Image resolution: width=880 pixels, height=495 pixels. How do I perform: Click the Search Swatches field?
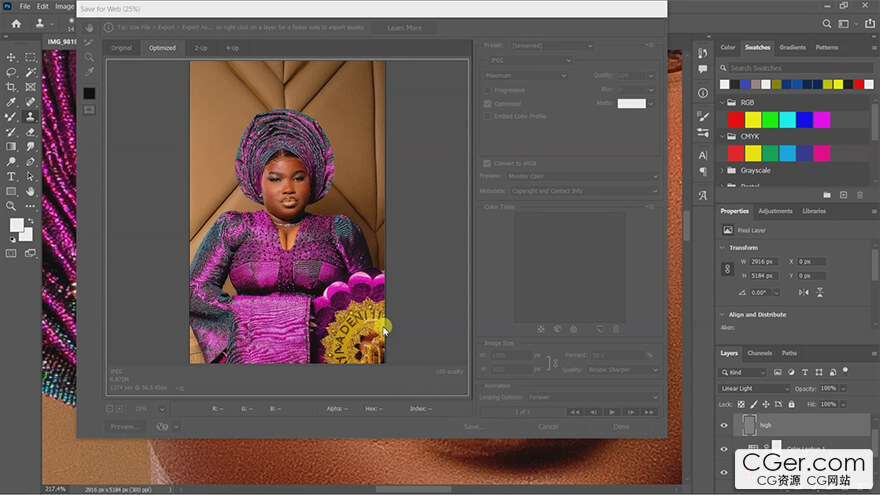(790, 68)
